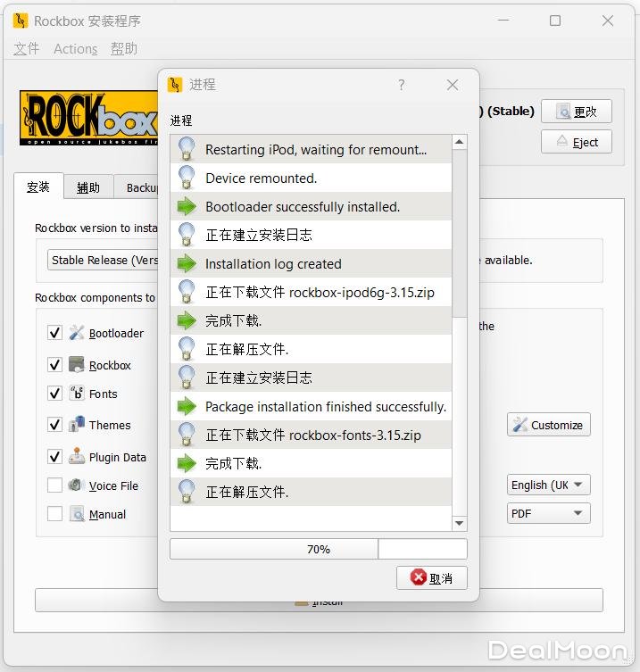Click the Voice File icon
Viewport: 640px width, 672px height.
click(x=77, y=486)
